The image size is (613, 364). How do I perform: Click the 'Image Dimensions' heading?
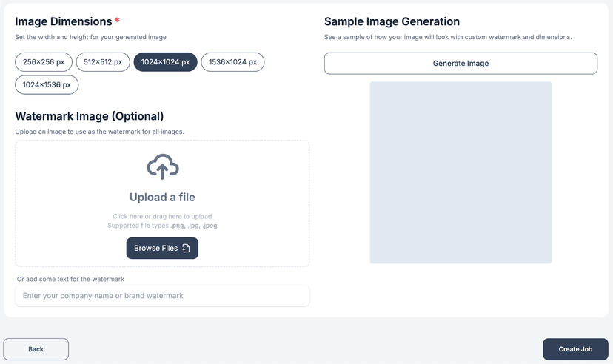[64, 21]
